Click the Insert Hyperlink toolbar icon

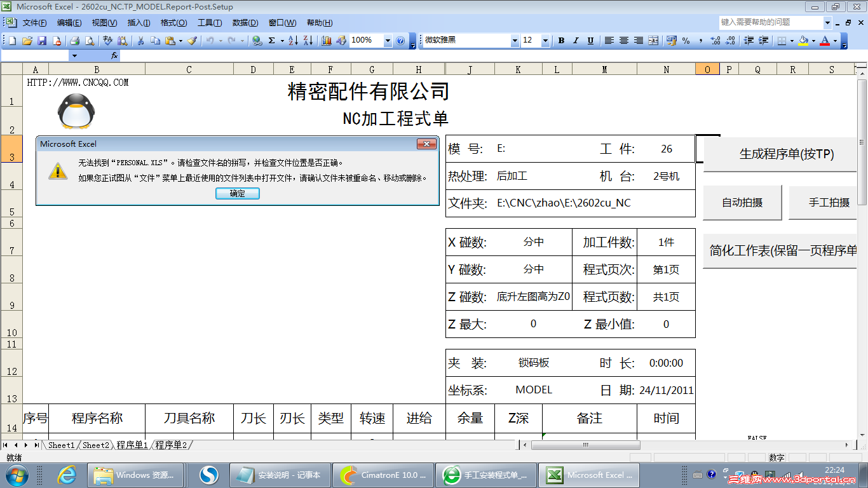pyautogui.click(x=256, y=41)
